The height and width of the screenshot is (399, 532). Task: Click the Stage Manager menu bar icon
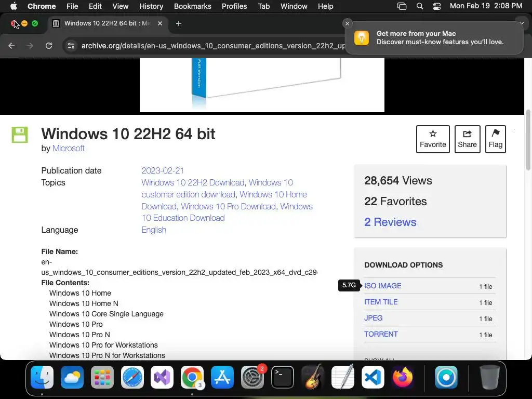(x=402, y=6)
